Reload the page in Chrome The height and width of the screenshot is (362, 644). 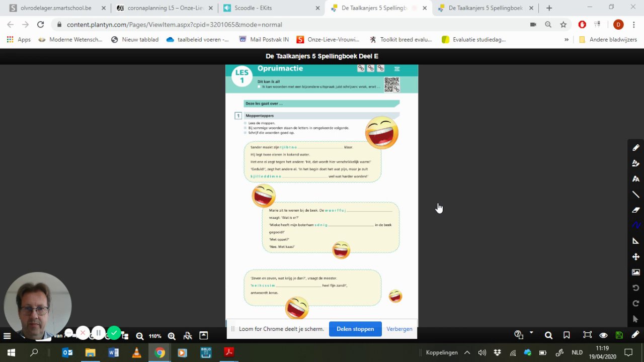tap(40, 24)
